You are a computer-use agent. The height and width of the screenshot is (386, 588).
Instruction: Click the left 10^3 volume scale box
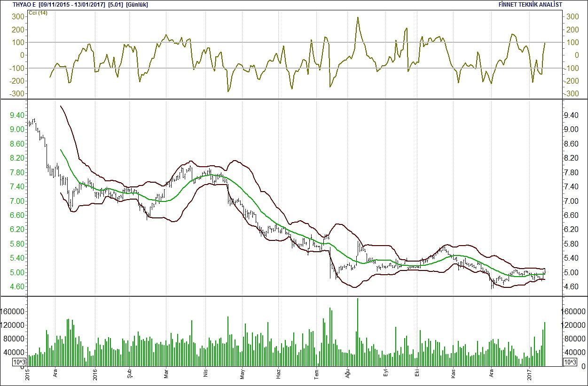20,362
